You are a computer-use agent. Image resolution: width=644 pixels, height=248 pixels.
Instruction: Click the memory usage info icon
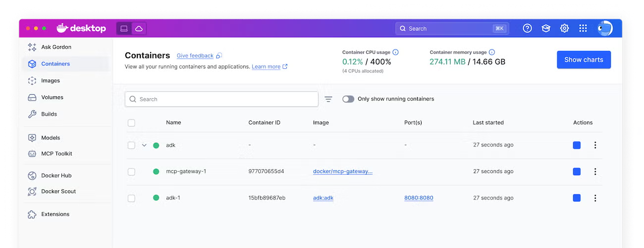(x=491, y=52)
